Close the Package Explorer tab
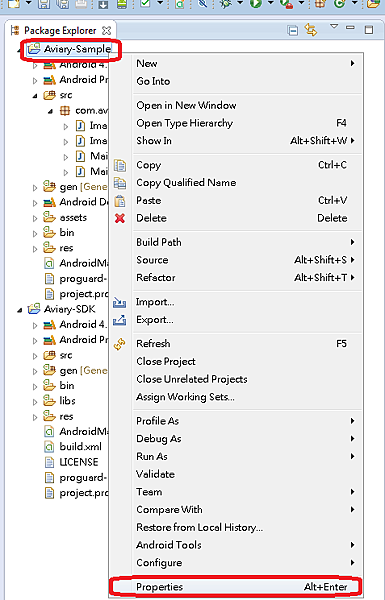385x600 pixels. [x=107, y=31]
